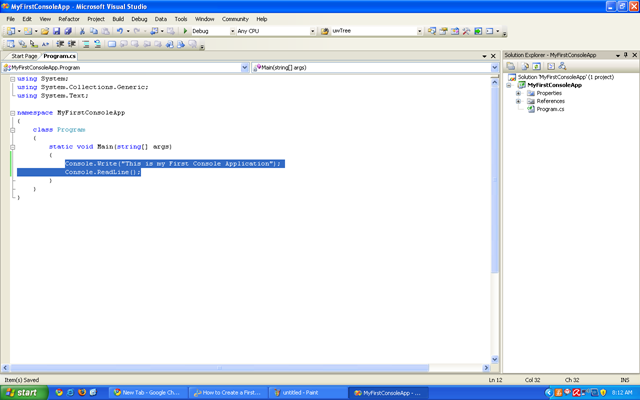Open the Any CPU platform dropdown
The height and width of the screenshot is (400, 640).
[313, 31]
